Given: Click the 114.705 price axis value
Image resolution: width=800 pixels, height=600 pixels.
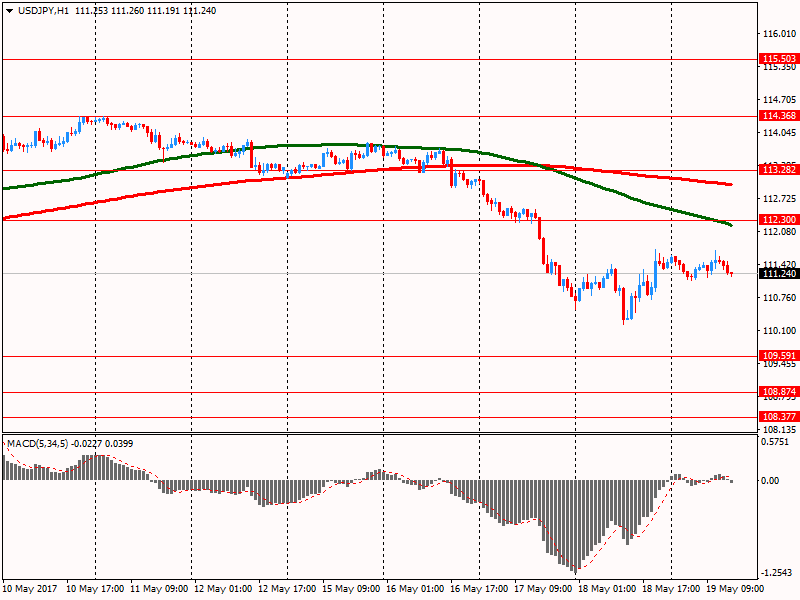Looking at the screenshot, I should tap(779, 100).
